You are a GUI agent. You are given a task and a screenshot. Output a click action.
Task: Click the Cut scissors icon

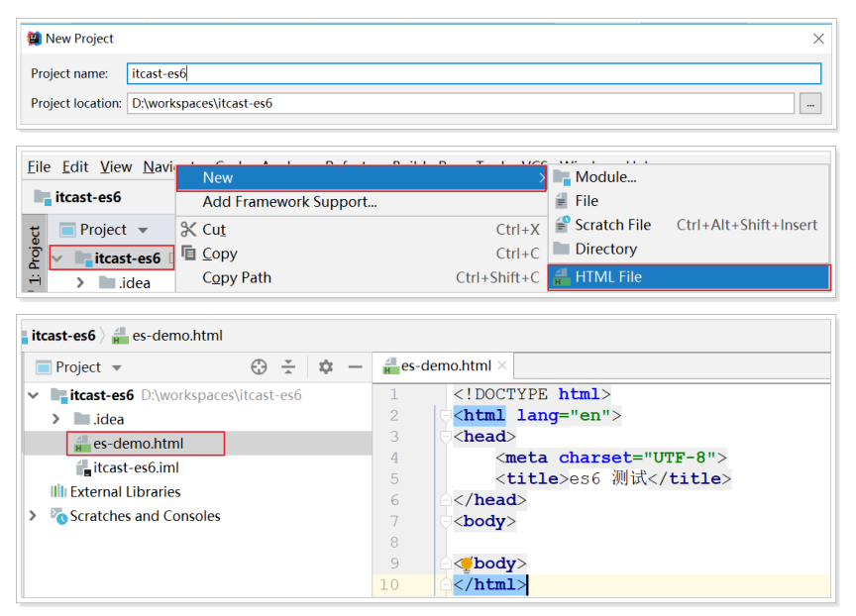click(188, 229)
